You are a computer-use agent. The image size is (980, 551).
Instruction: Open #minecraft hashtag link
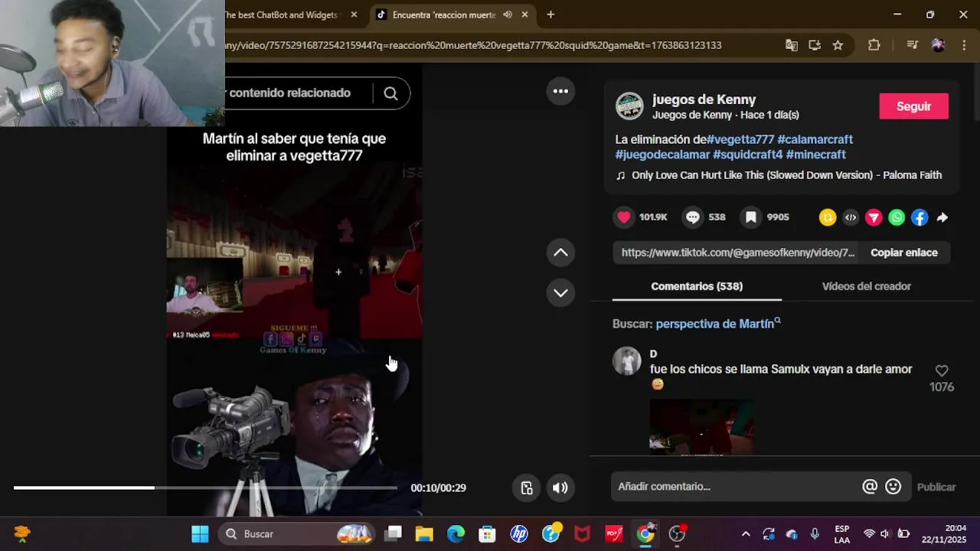(816, 155)
